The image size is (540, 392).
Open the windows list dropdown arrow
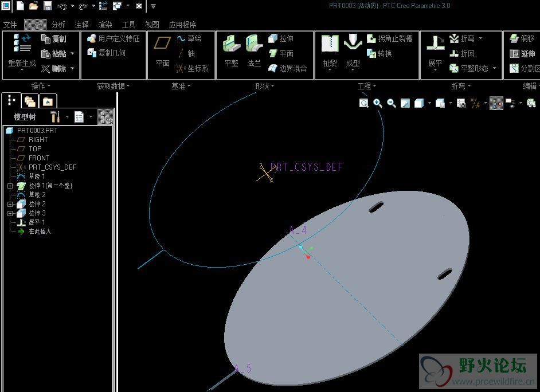point(128,6)
